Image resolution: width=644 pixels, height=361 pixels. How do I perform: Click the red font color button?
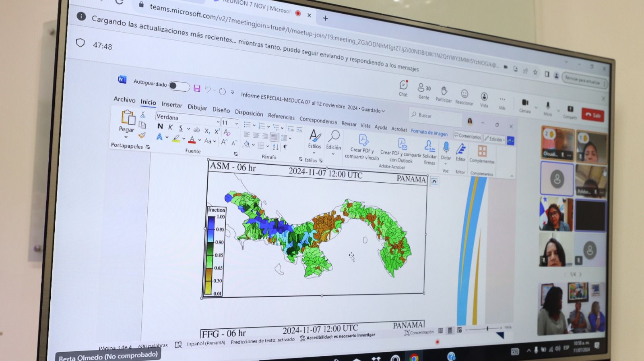tap(192, 140)
